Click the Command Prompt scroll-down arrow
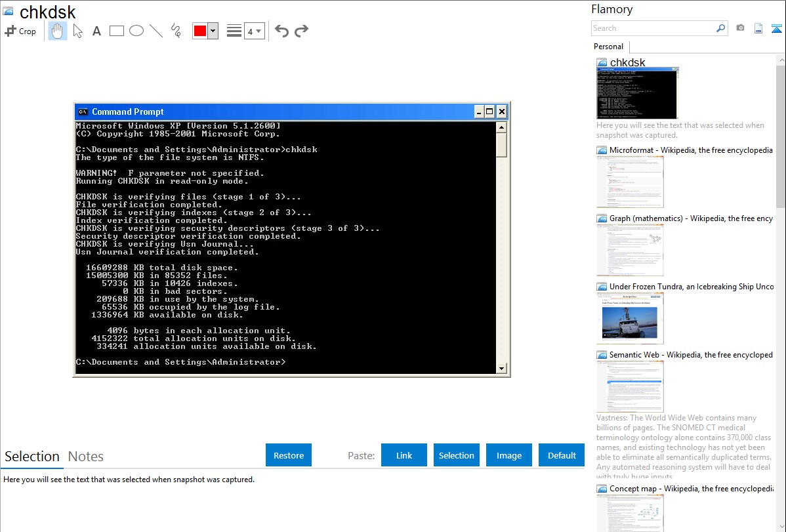786x532 pixels. tap(501, 369)
